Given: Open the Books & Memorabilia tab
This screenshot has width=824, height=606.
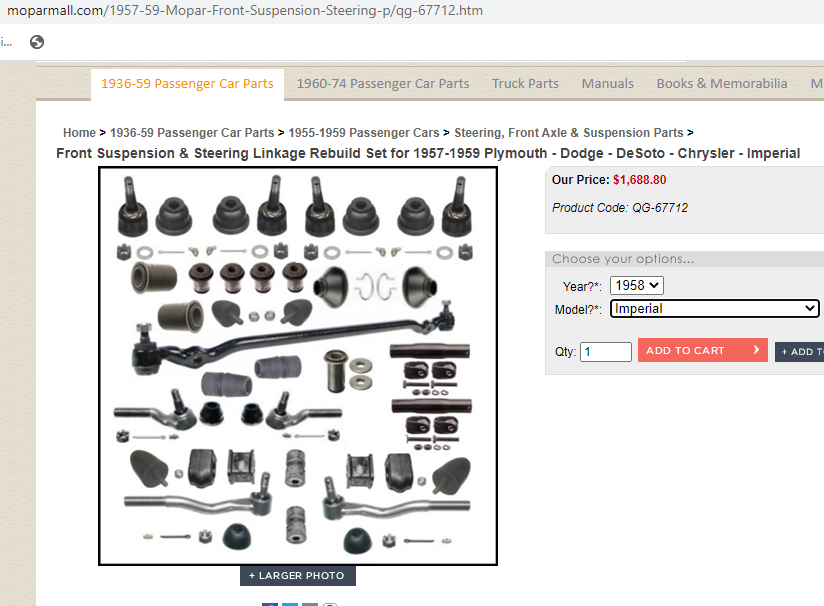Looking at the screenshot, I should (x=722, y=84).
